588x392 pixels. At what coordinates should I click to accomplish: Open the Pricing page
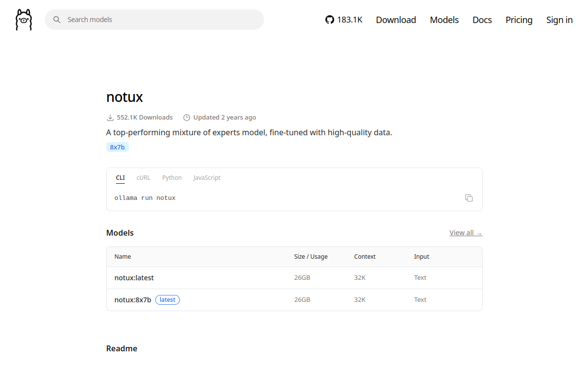coord(519,20)
